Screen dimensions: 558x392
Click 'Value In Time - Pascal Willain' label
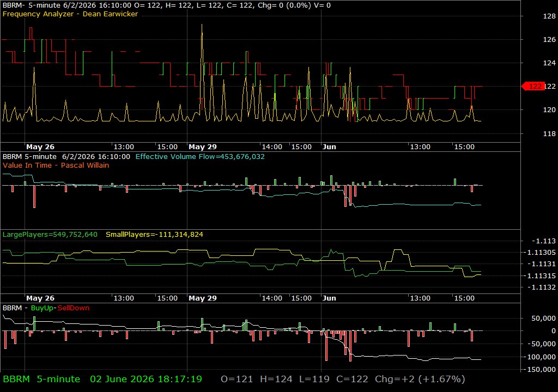[56, 165]
